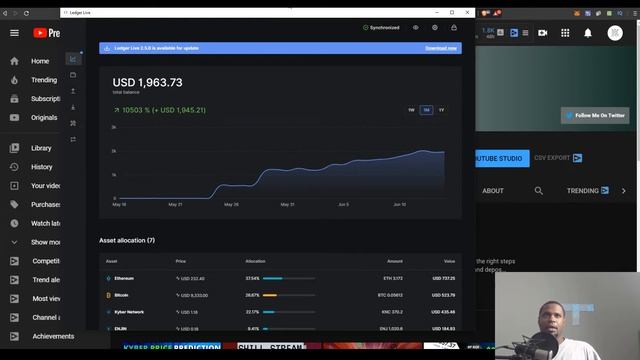Click the Bitcoin allocation progress bar

tap(289, 295)
